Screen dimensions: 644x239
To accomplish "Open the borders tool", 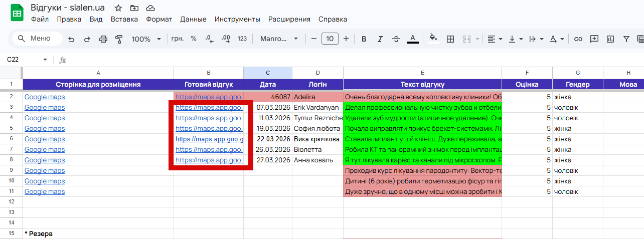I will coord(450,39).
